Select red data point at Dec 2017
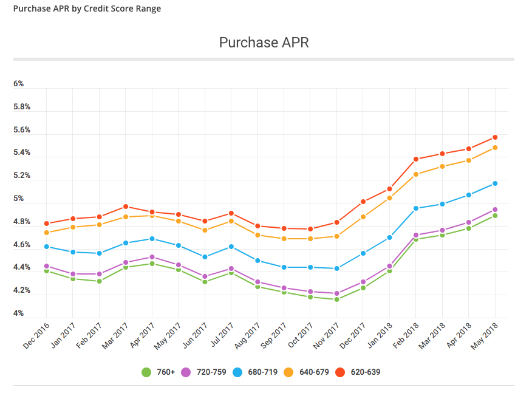 (x=363, y=202)
